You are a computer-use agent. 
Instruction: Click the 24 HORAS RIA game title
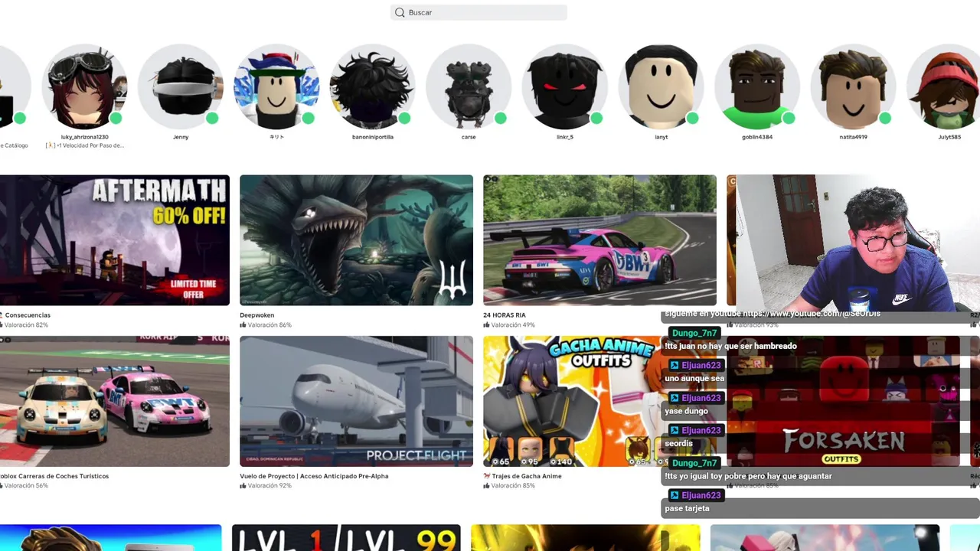[x=505, y=315]
